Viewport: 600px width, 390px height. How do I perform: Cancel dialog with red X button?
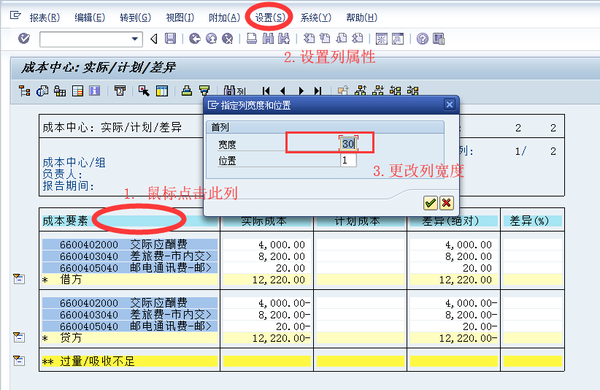click(x=446, y=203)
